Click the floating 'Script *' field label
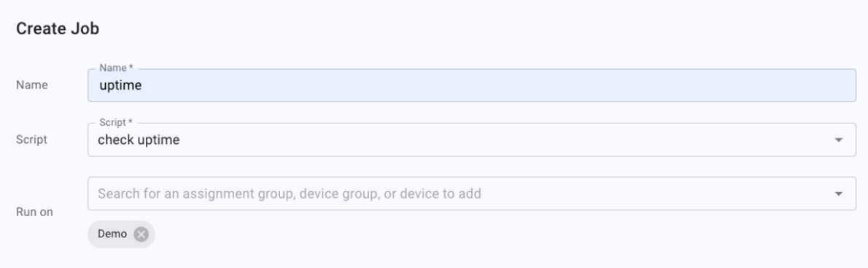Screen dimensions: 868x268 (116, 123)
